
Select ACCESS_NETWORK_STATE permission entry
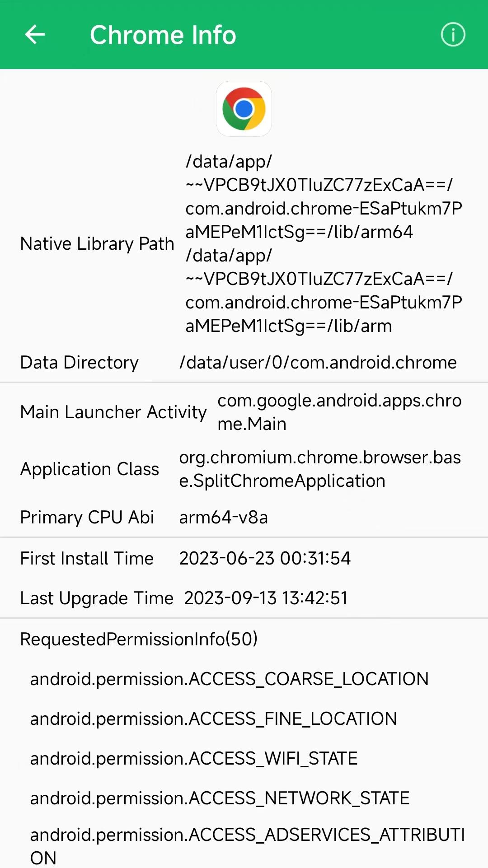tap(220, 798)
